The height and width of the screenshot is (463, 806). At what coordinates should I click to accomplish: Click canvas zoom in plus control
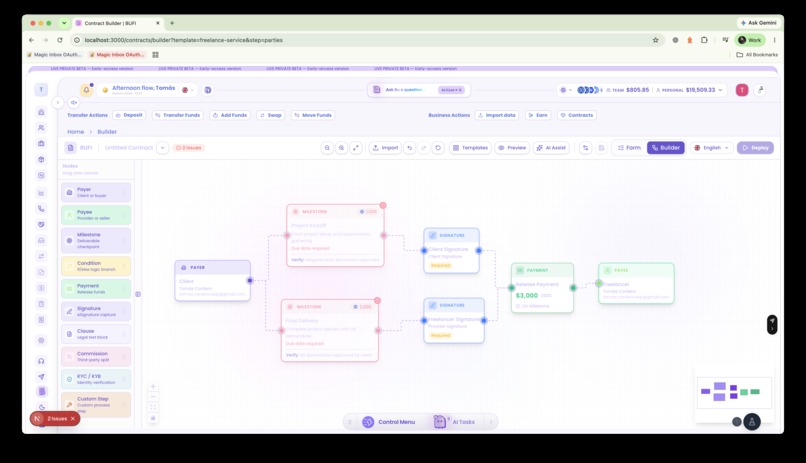(x=153, y=386)
